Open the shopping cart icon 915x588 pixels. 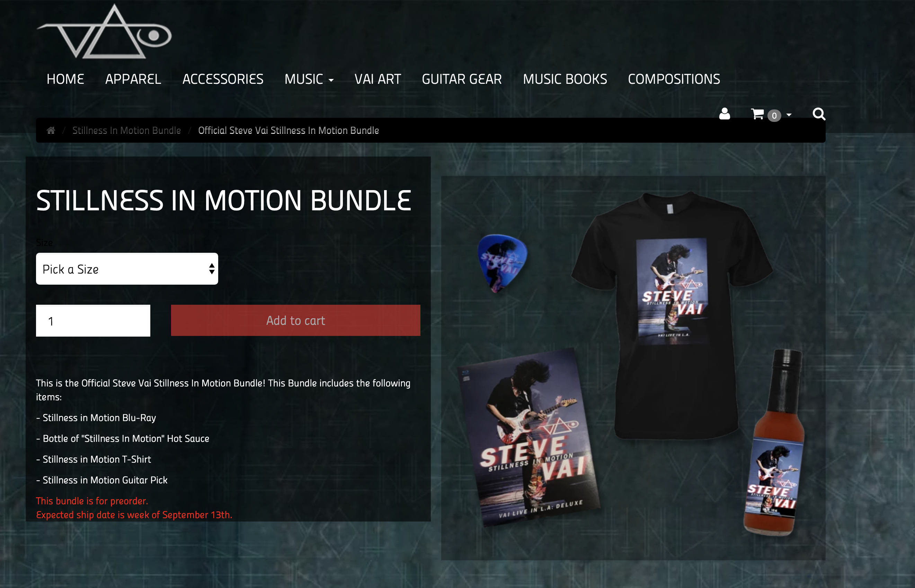click(757, 114)
